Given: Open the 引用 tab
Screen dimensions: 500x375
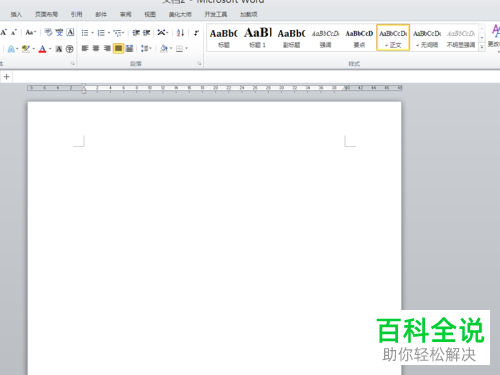Looking at the screenshot, I should 76,14.
